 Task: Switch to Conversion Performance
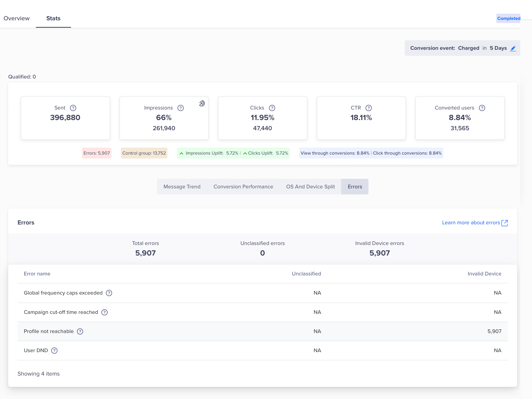pyautogui.click(x=243, y=186)
